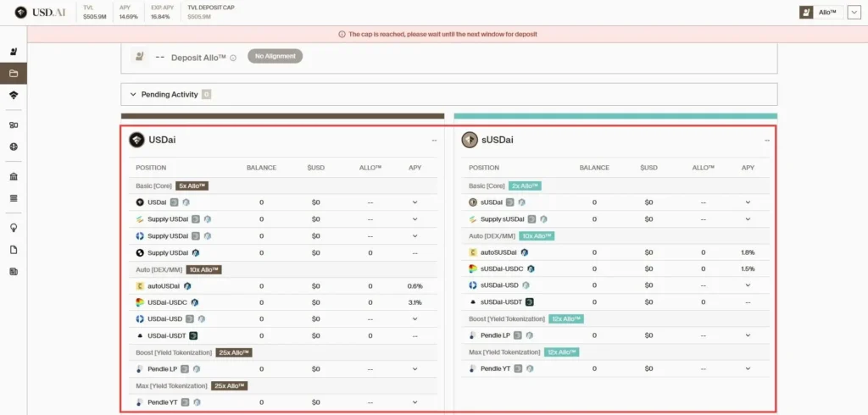Click the USD.AI logo in header
Screen dimensions: 868x415
coord(39,12)
